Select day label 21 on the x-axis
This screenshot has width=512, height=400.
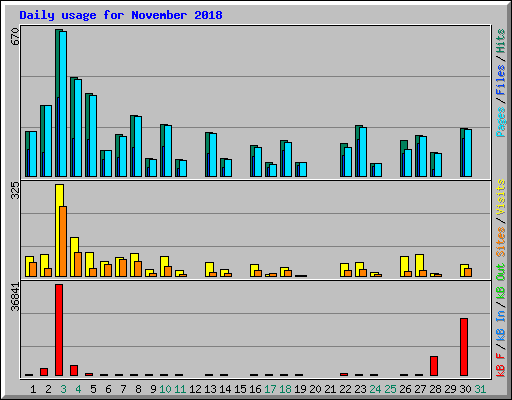pyautogui.click(x=330, y=389)
